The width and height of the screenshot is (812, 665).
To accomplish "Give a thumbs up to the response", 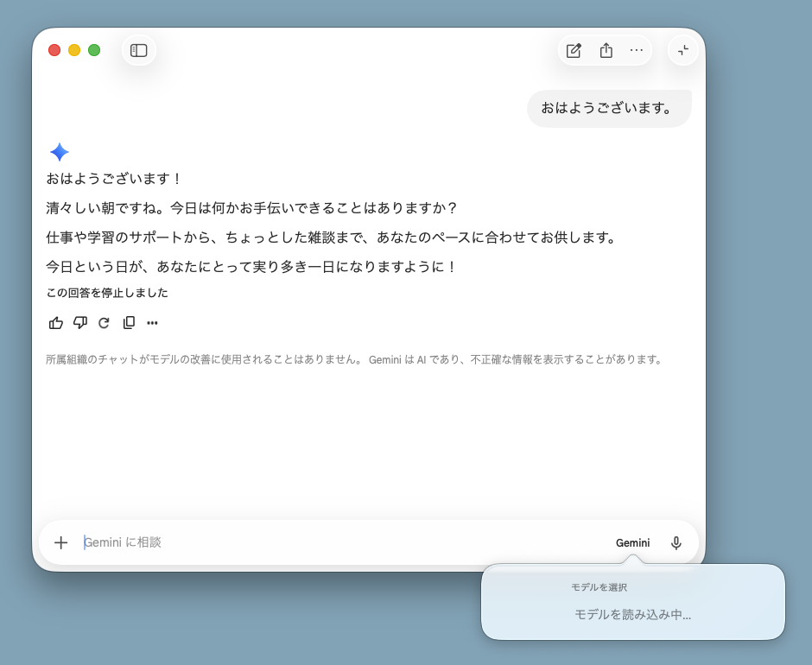I will 55,322.
